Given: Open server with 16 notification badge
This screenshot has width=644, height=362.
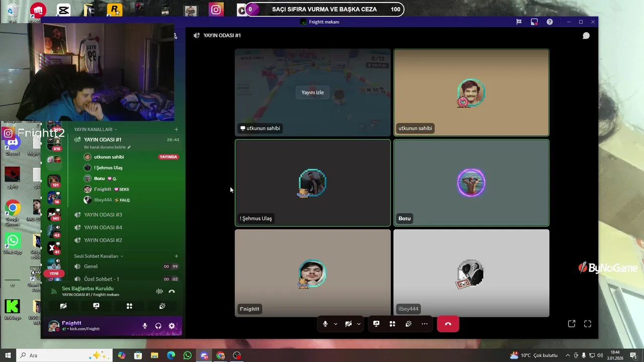Looking at the screenshot, I should [x=54, y=198].
